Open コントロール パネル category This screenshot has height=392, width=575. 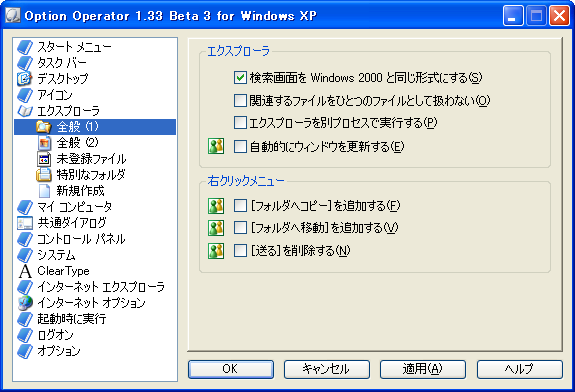(x=81, y=239)
